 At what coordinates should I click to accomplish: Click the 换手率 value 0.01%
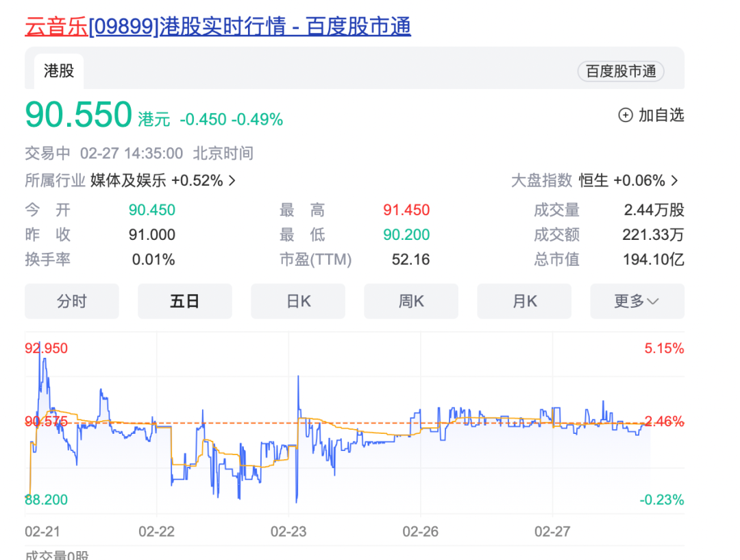tap(153, 259)
